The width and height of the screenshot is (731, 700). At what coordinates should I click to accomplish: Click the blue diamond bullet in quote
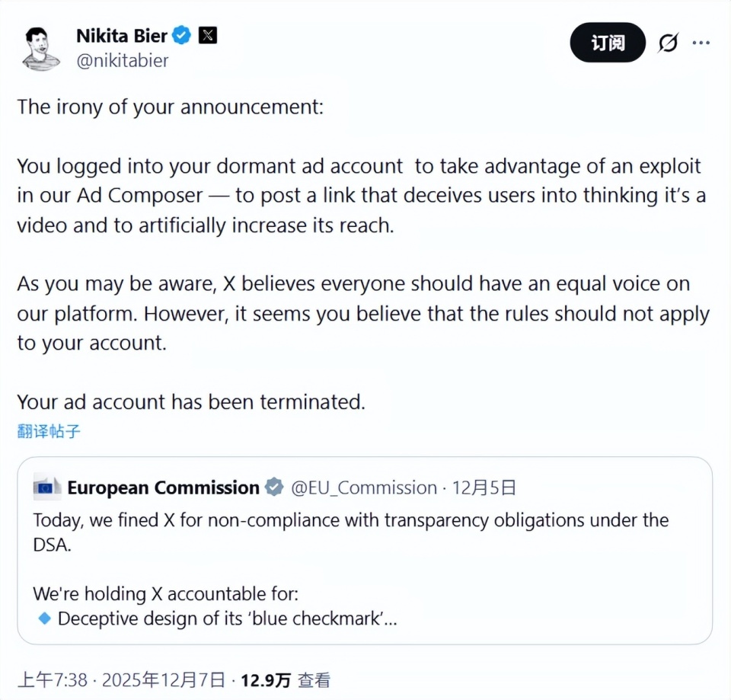pyautogui.click(x=44, y=618)
